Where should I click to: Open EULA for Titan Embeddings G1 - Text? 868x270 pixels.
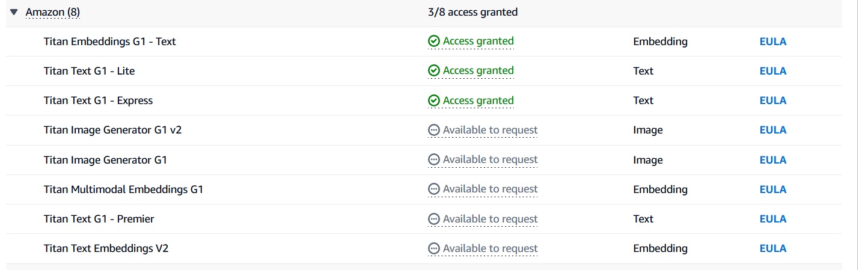click(x=772, y=41)
